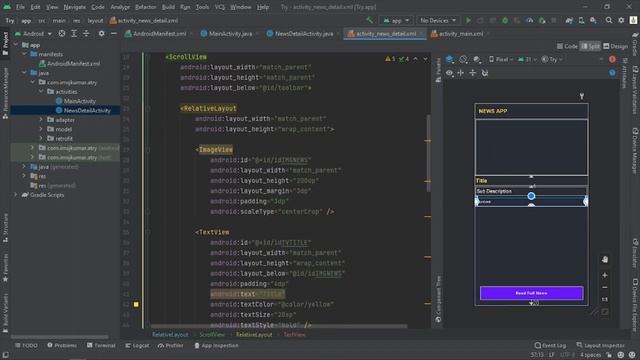Open Project panel options gear
640x360 pixels.
[101, 33]
